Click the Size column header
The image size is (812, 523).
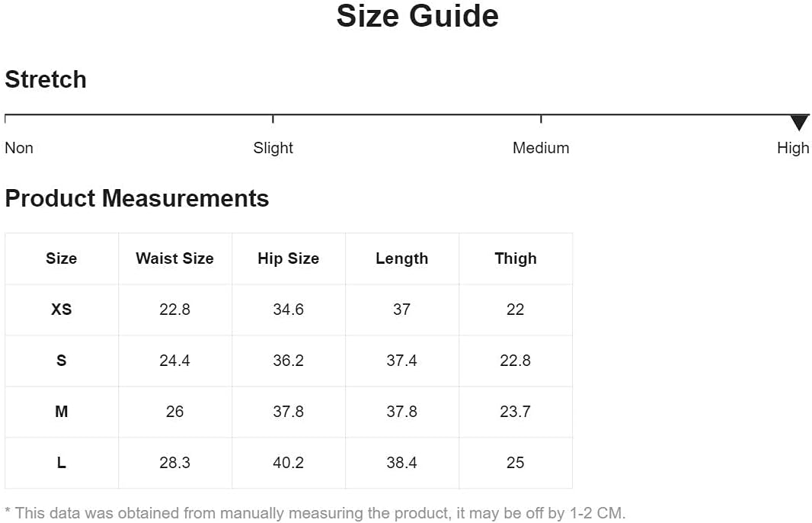coord(61,258)
